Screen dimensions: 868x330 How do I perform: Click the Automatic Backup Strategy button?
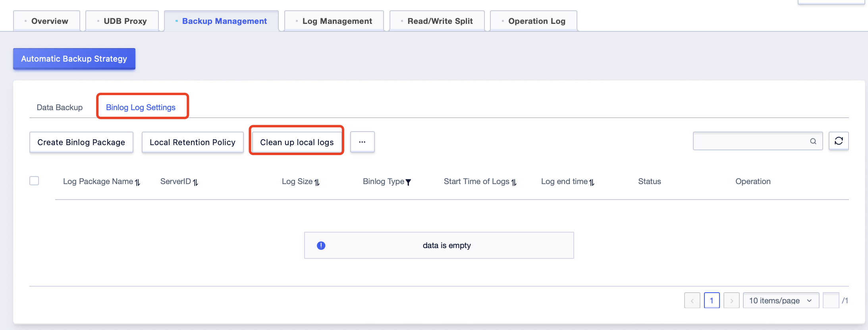tap(74, 59)
